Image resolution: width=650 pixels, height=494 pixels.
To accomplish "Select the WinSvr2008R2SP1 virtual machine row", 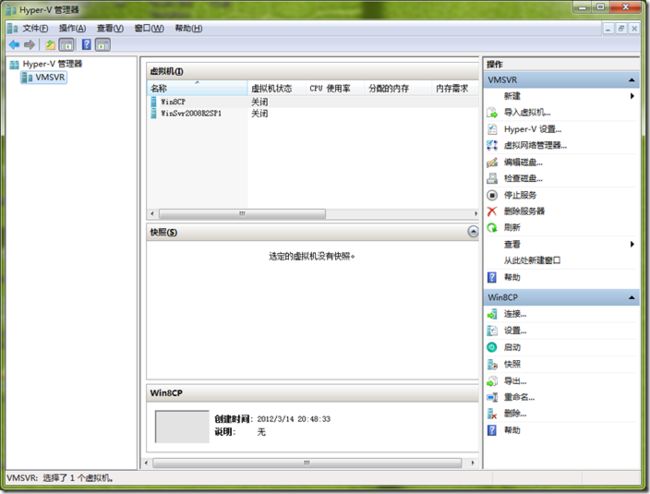I will click(x=313, y=114).
